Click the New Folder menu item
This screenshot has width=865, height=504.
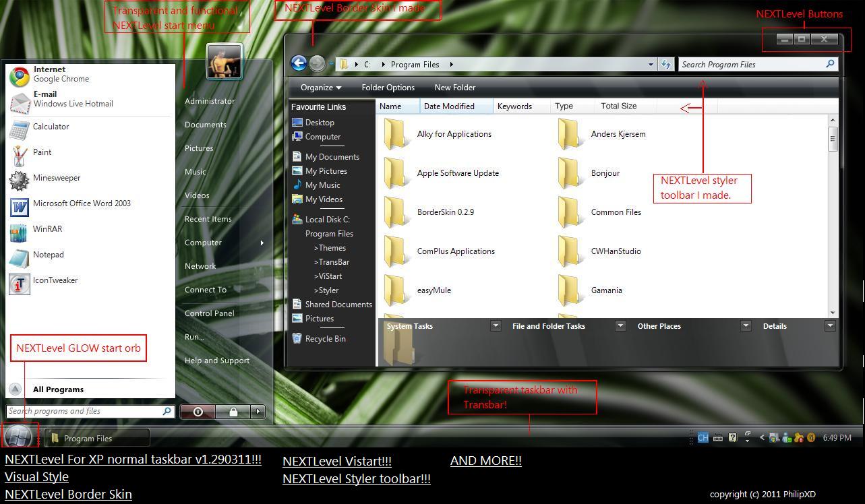point(454,87)
